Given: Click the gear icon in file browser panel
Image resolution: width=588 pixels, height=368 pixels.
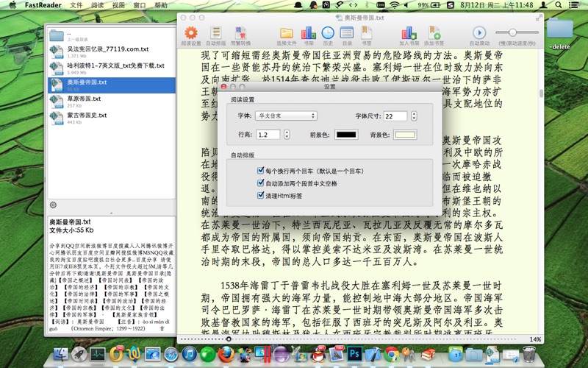Looking at the screenshot, I should pyautogui.click(x=53, y=205).
